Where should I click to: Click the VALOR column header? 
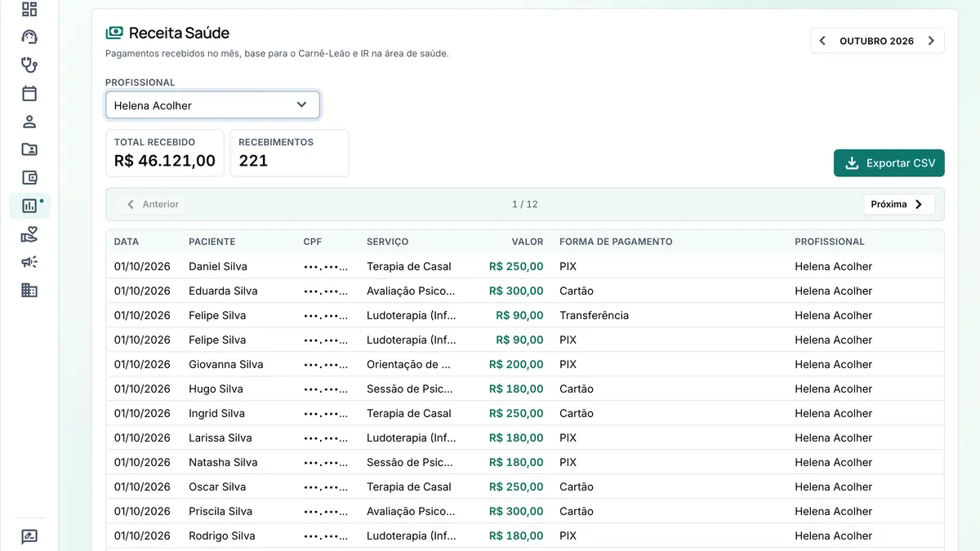click(528, 242)
